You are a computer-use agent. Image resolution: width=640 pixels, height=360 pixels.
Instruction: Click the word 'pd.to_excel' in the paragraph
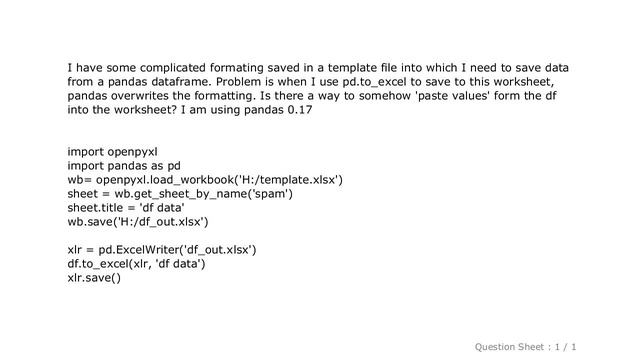[374, 82]
